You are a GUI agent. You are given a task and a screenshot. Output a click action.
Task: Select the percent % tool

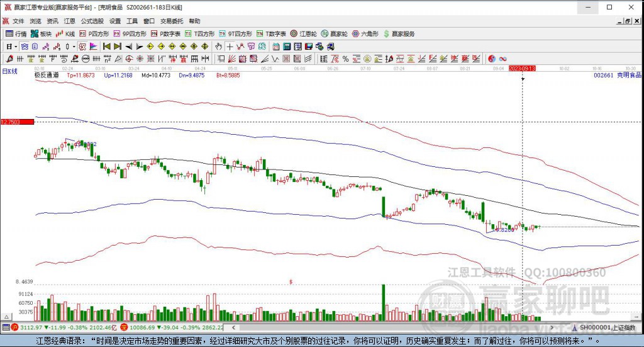(345, 59)
